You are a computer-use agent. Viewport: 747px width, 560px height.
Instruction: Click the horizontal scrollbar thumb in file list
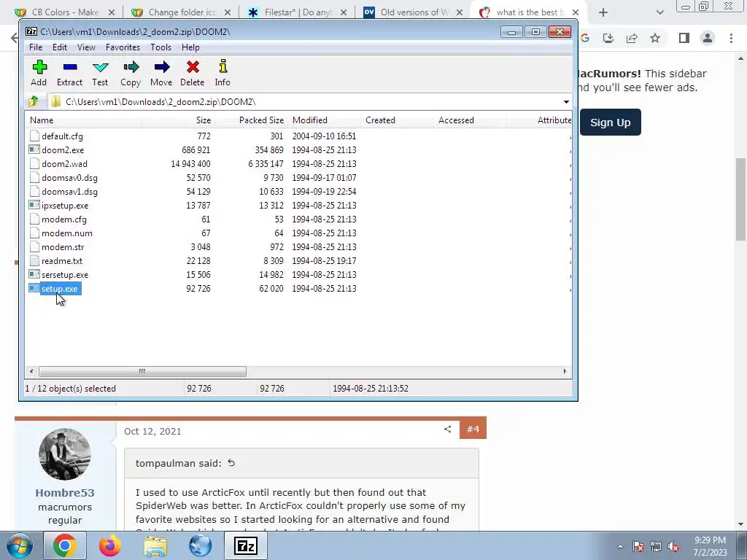[142, 371]
